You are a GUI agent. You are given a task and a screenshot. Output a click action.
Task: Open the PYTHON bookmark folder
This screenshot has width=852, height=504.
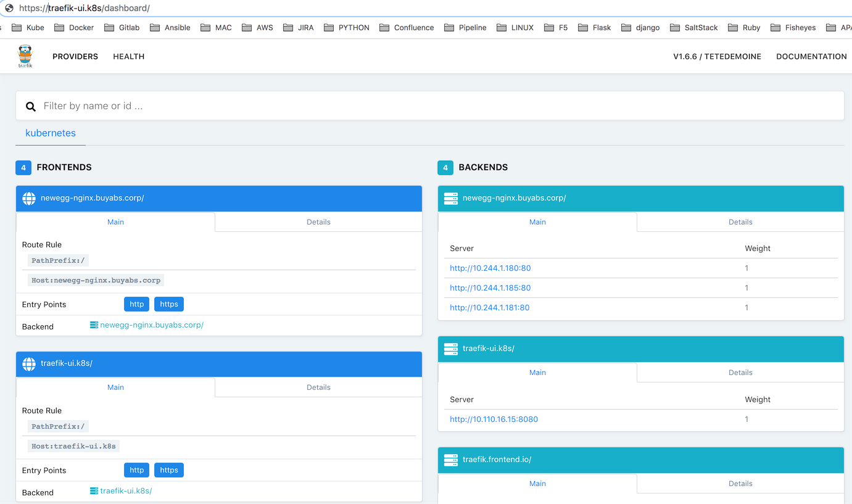[346, 28]
